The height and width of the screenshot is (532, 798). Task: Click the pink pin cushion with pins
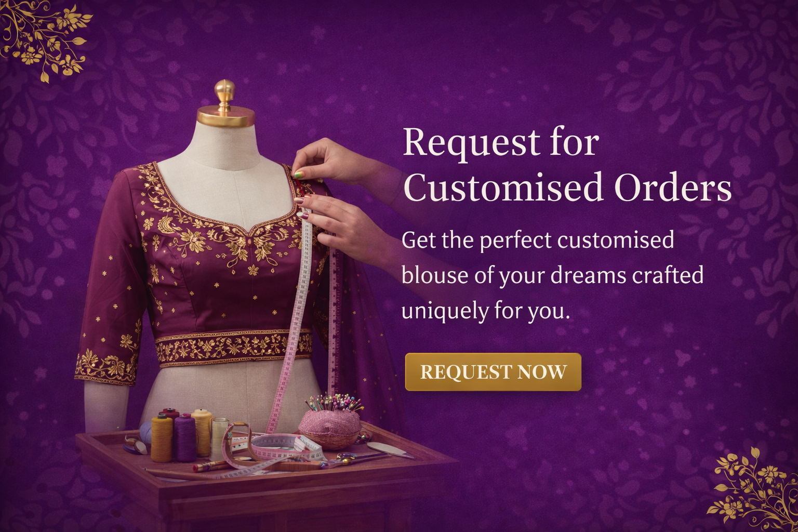[334, 422]
